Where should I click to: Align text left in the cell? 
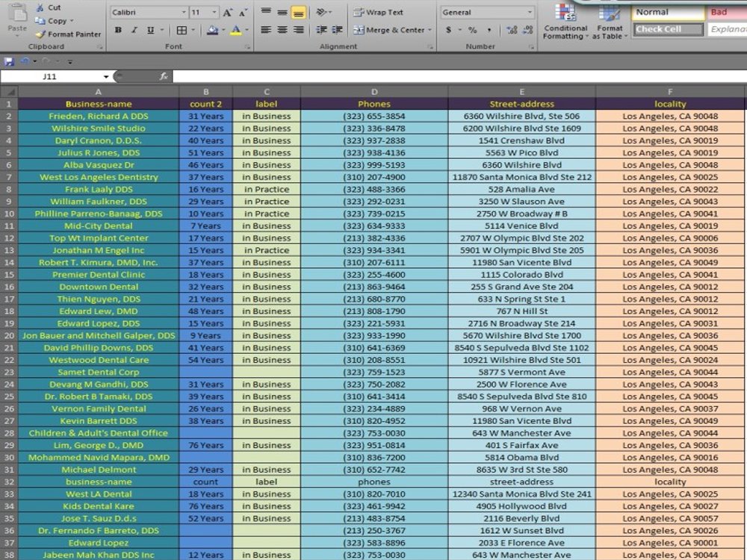[x=267, y=30]
